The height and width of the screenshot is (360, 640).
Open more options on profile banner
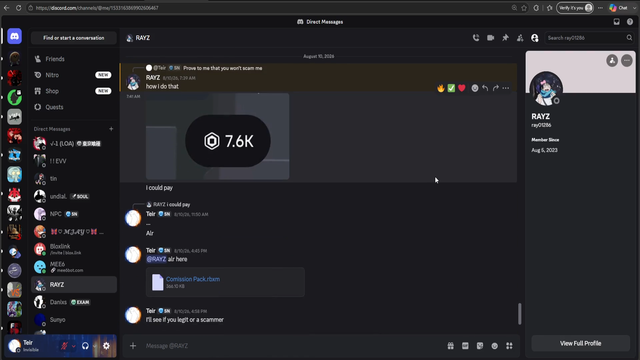click(627, 60)
